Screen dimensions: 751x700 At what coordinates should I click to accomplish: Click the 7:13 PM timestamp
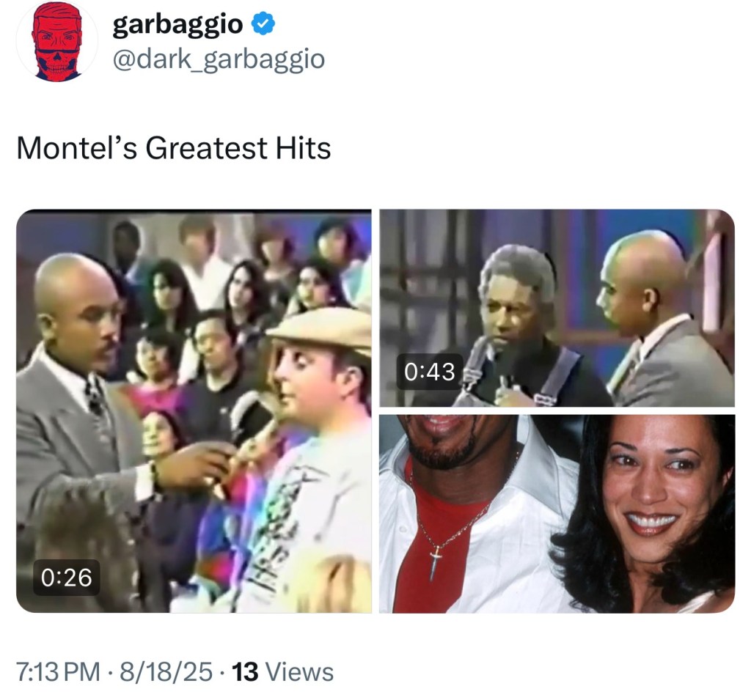pyautogui.click(x=59, y=671)
